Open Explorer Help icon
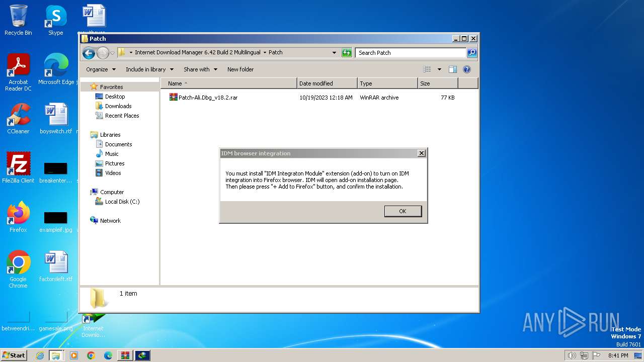Screen dimensions: 644x362 pyautogui.click(x=466, y=69)
